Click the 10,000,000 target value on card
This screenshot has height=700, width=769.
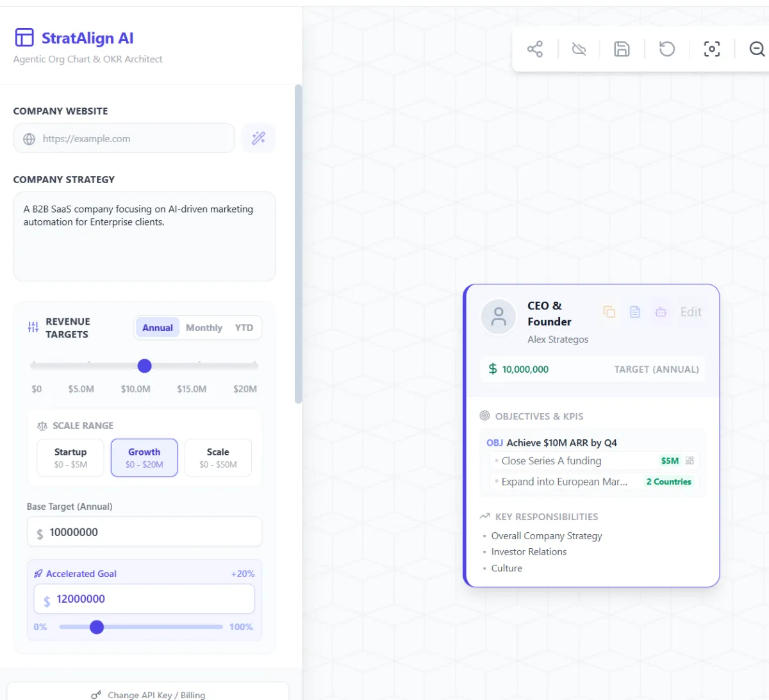point(525,369)
